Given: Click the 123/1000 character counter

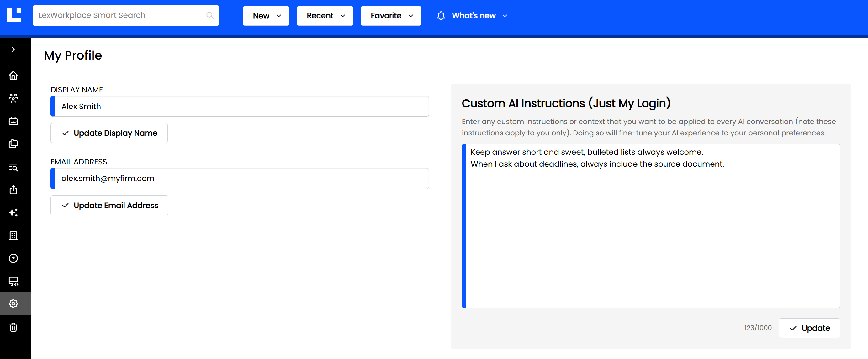Looking at the screenshot, I should click(x=758, y=328).
